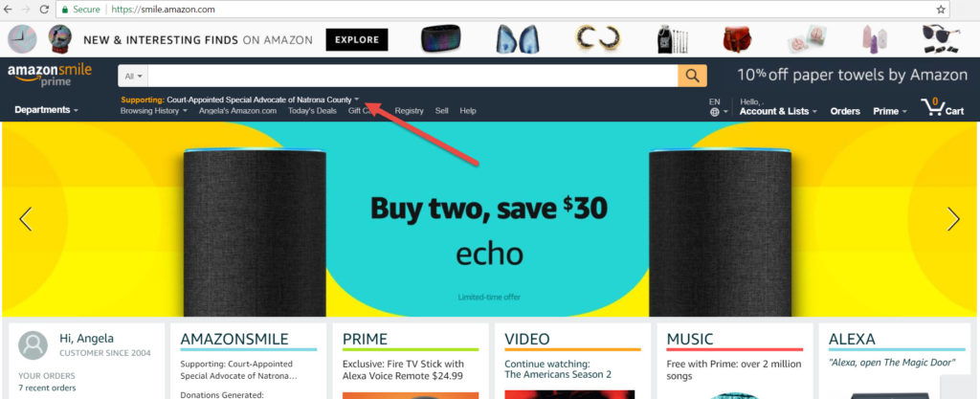Open the 7 recent orders link
The width and height of the screenshot is (980, 399).
tap(47, 388)
